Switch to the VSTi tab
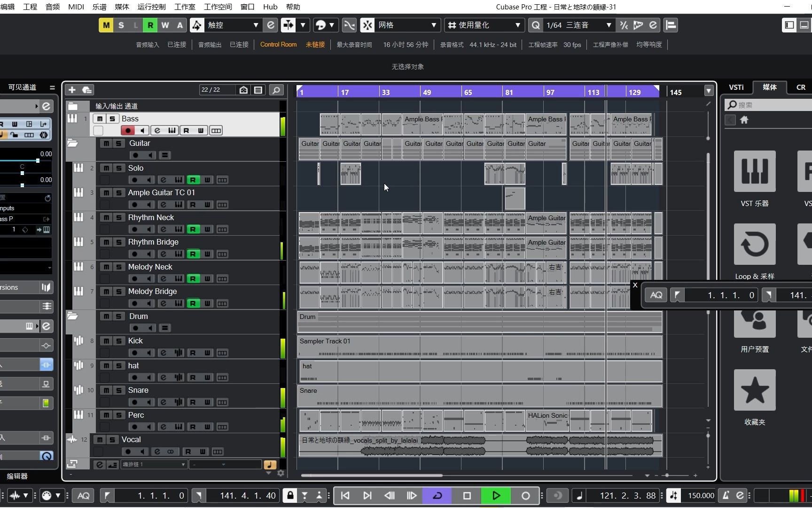This screenshot has width=812, height=508. point(736,87)
